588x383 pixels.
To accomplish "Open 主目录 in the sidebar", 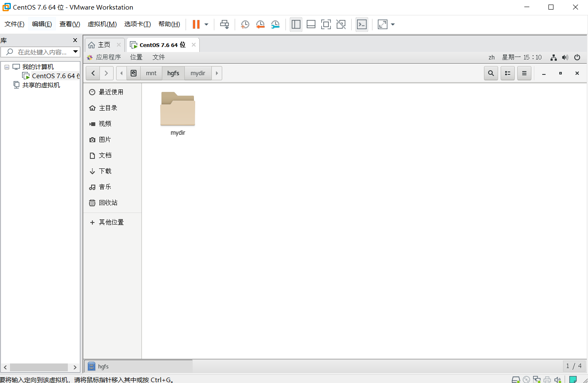I will (x=112, y=108).
